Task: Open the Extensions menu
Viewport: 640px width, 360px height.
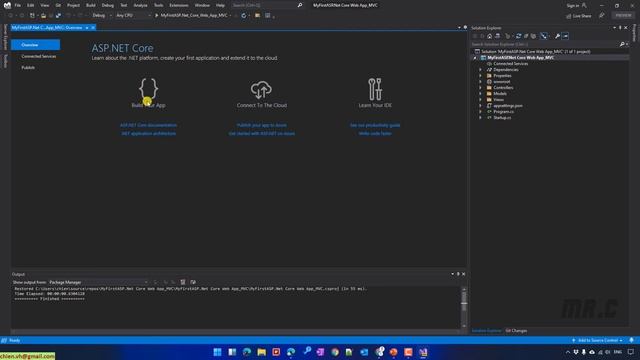Action: pos(179,5)
